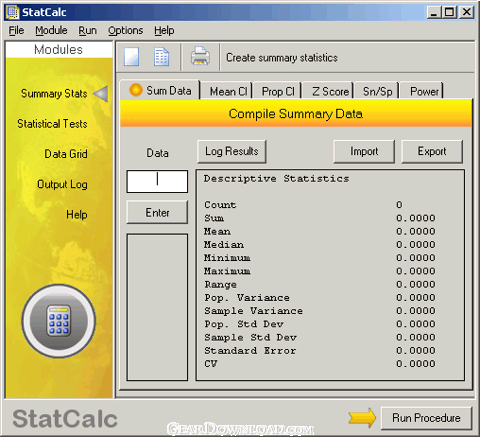Click the Minimum row in results
This screenshot has height=437, width=480.
[320, 258]
